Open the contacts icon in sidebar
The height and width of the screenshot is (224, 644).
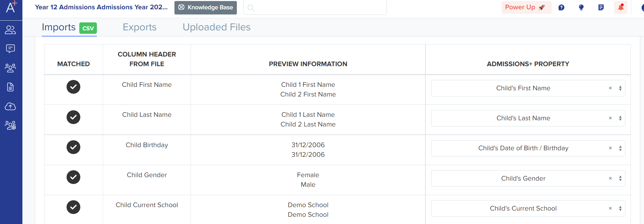[10, 30]
